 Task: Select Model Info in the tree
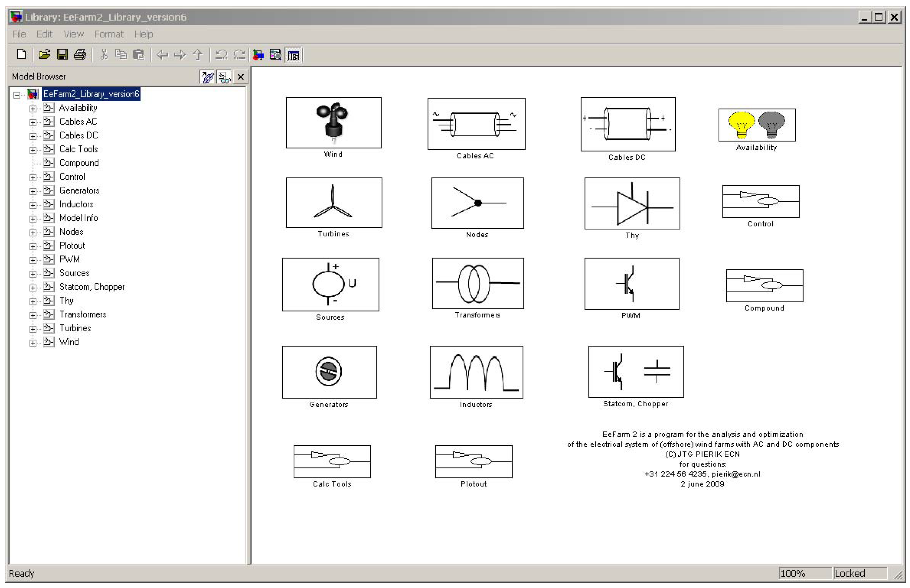point(78,218)
